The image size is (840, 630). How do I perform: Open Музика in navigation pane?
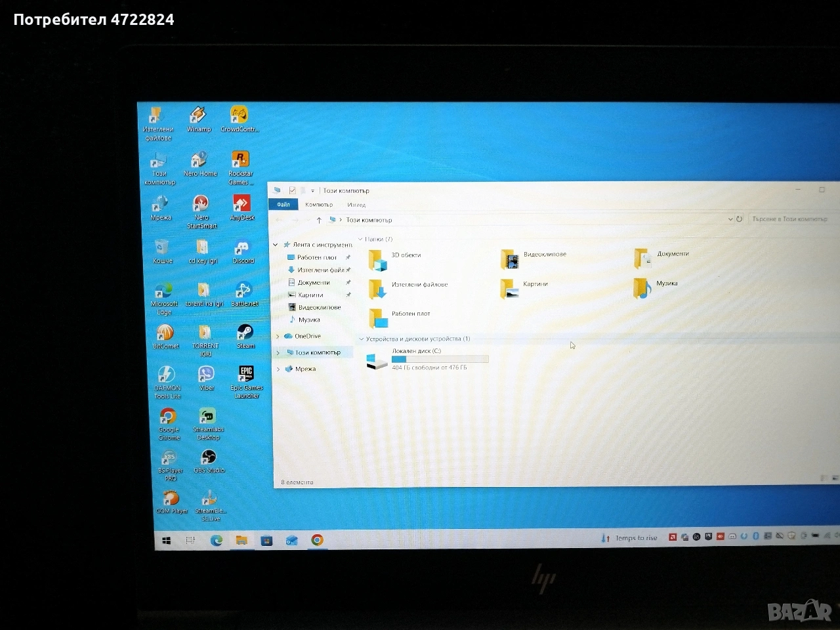(x=309, y=320)
